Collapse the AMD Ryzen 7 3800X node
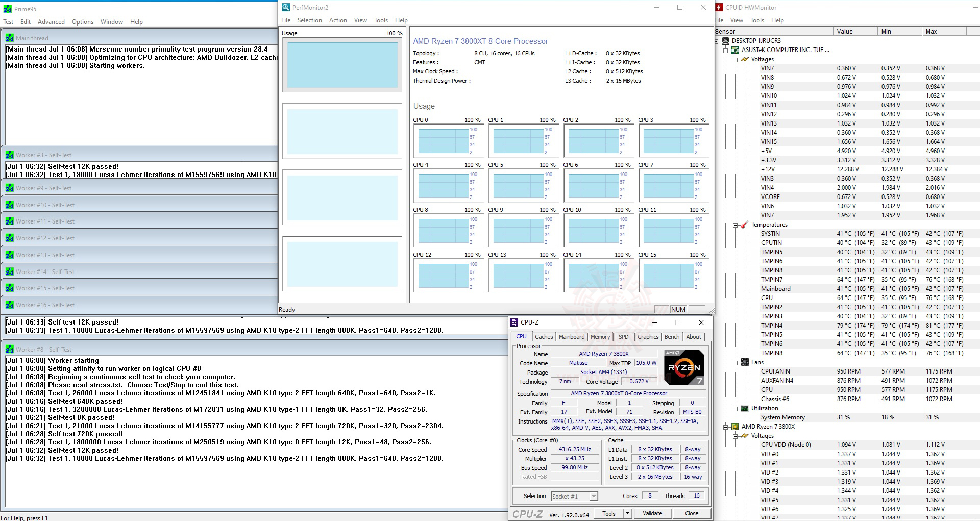 pos(726,427)
